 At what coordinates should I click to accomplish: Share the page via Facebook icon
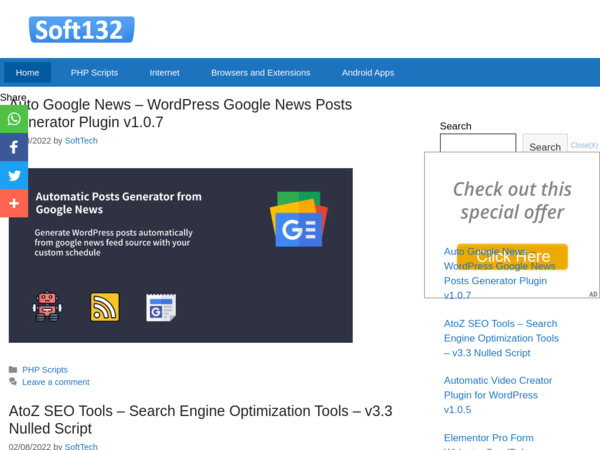(x=14, y=147)
